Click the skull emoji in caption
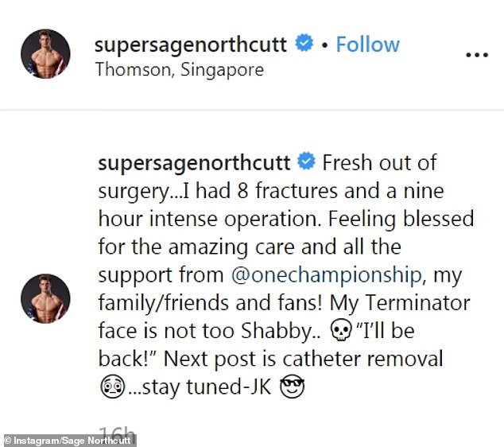Screen dimensions: 504x447 pyautogui.click(x=338, y=329)
